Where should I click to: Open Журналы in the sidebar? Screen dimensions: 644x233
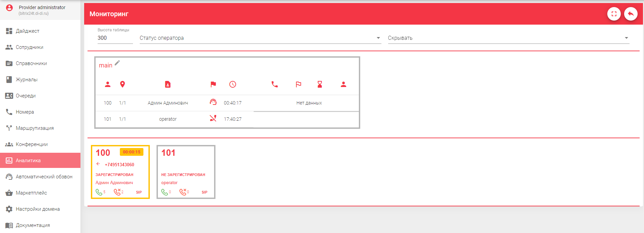click(40, 80)
